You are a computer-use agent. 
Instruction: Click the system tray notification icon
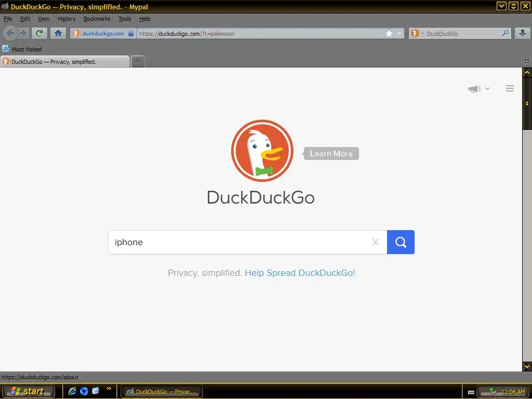493,392
